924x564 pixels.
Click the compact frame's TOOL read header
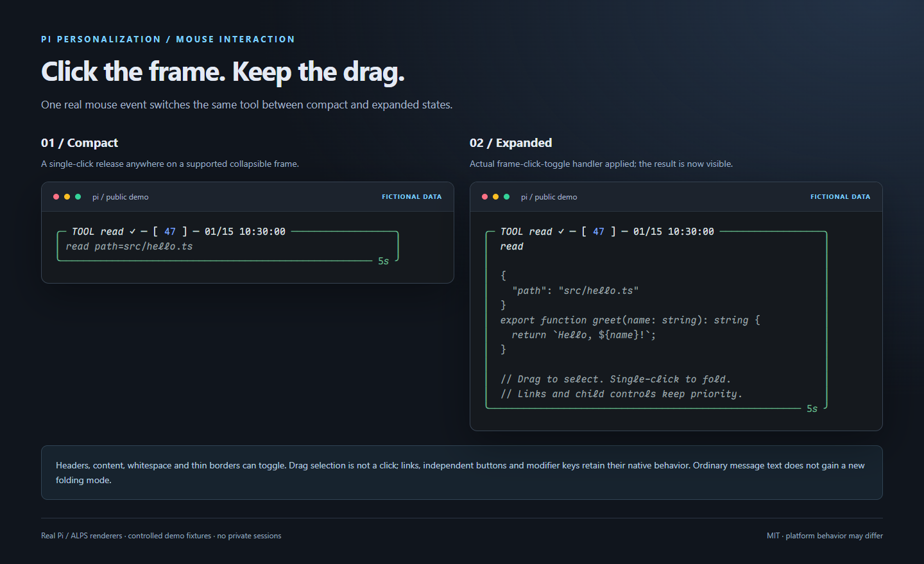(98, 232)
